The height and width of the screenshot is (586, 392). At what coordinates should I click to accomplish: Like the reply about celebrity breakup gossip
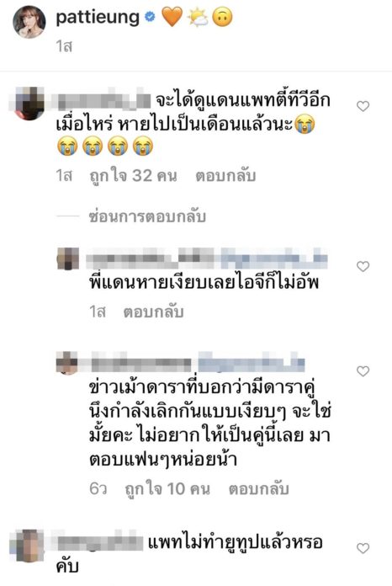pyautogui.click(x=363, y=371)
